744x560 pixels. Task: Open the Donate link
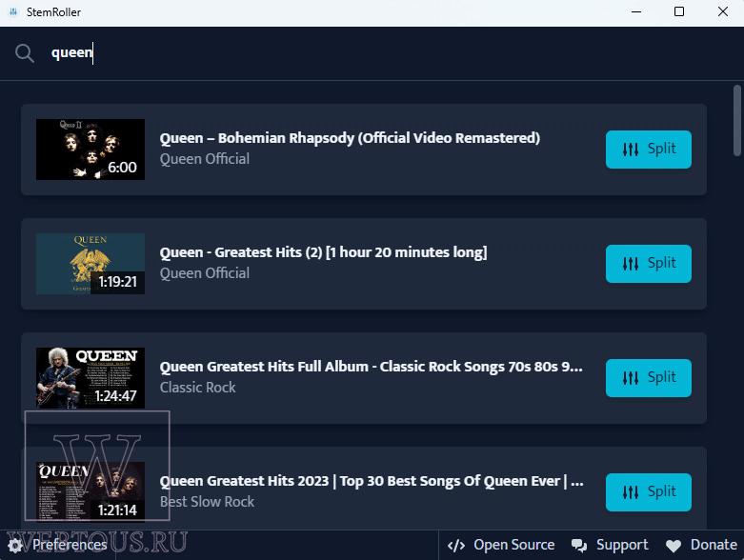[x=714, y=545]
